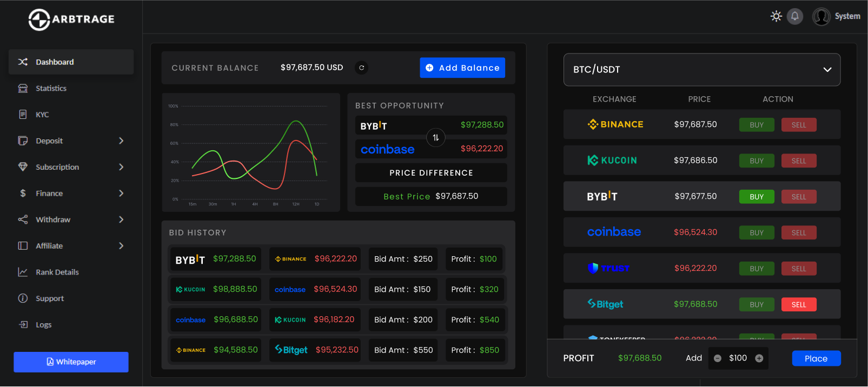Click the $100 amount field
The image size is (868, 387).
pos(738,358)
